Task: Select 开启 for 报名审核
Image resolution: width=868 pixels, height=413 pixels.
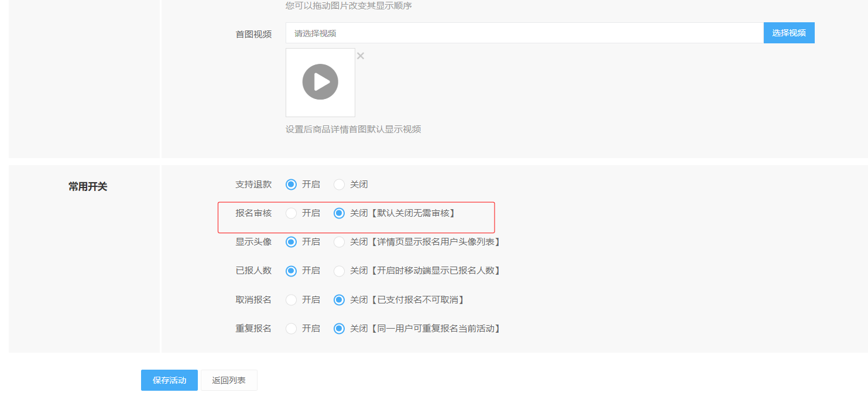Action: (x=291, y=213)
